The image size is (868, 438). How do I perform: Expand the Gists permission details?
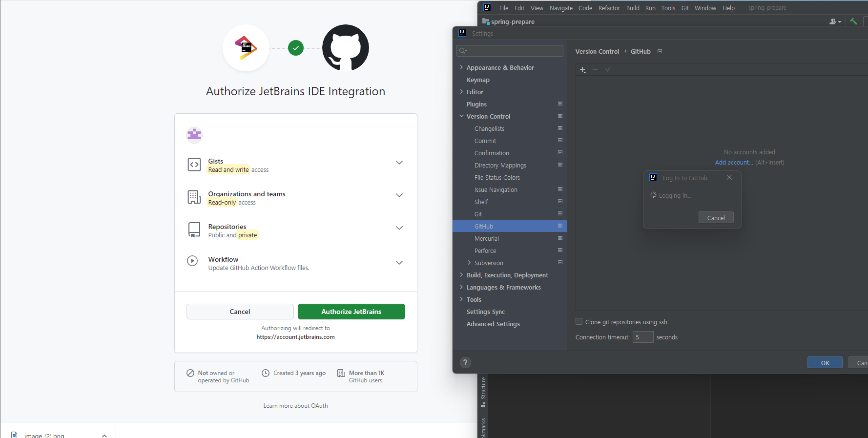tap(399, 163)
